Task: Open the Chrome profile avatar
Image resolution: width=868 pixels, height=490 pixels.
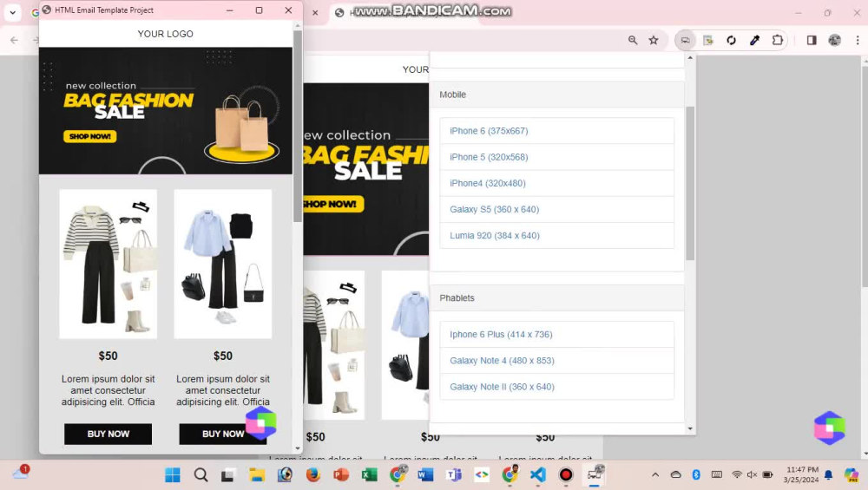Action: pyautogui.click(x=835, y=40)
